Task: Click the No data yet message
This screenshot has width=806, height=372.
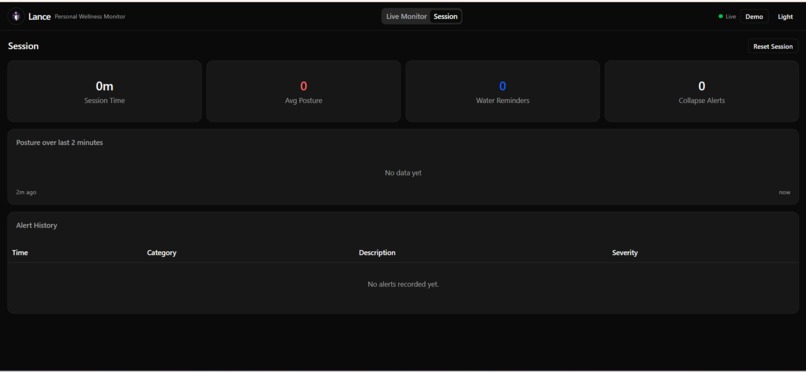Action: coord(403,173)
